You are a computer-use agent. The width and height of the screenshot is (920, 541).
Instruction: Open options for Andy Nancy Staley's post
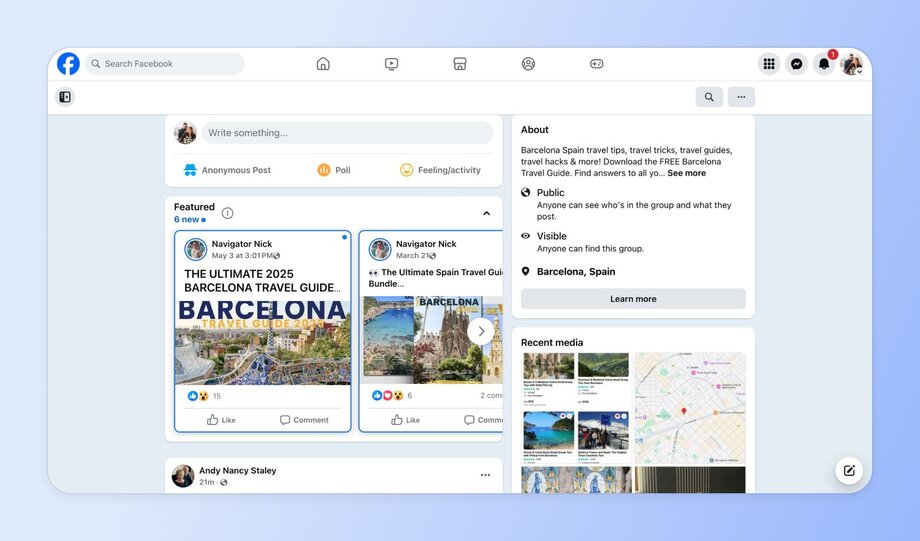click(485, 475)
